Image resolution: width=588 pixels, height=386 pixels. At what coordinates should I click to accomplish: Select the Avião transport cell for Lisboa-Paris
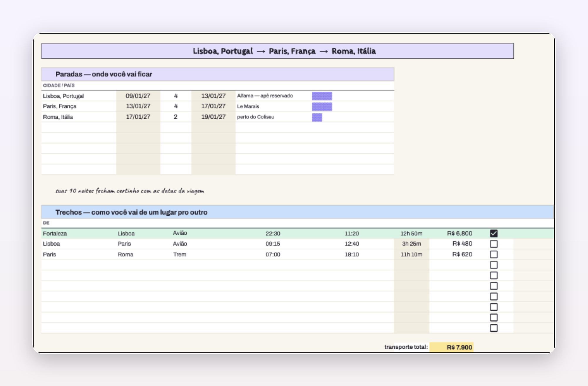click(x=180, y=244)
